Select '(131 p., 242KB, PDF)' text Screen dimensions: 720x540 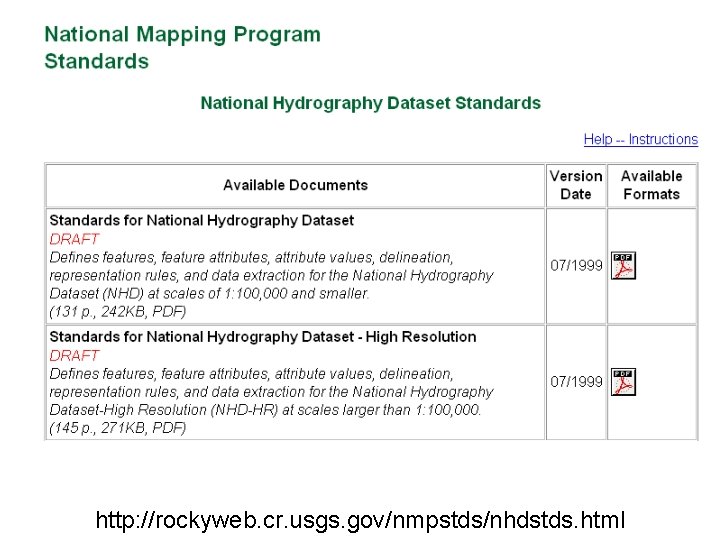point(118,312)
